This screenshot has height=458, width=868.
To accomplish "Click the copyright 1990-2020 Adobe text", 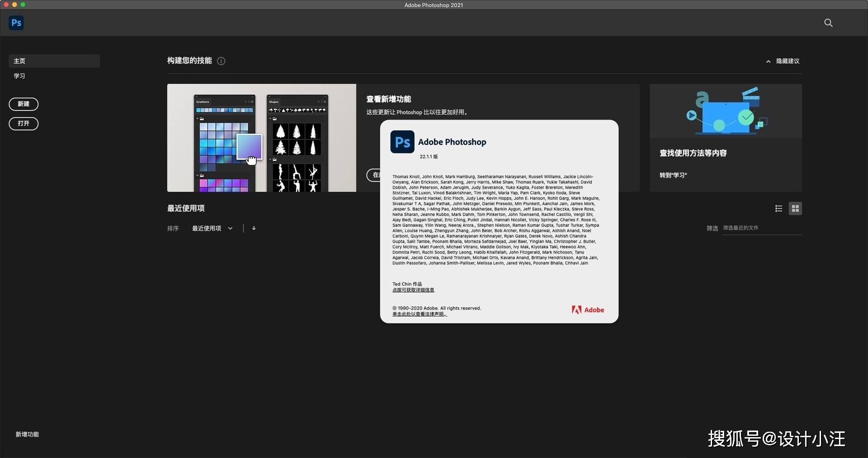I will click(437, 308).
